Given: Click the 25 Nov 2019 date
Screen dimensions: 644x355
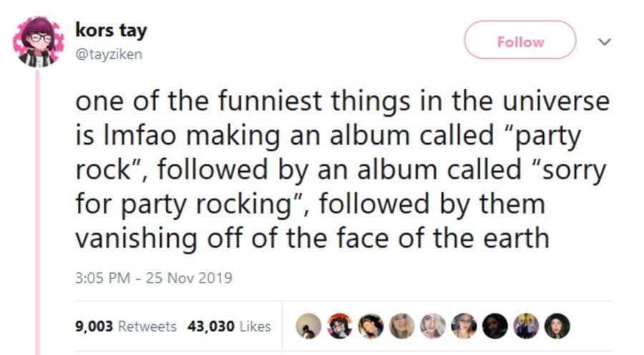Looking at the screenshot, I should (190, 278).
